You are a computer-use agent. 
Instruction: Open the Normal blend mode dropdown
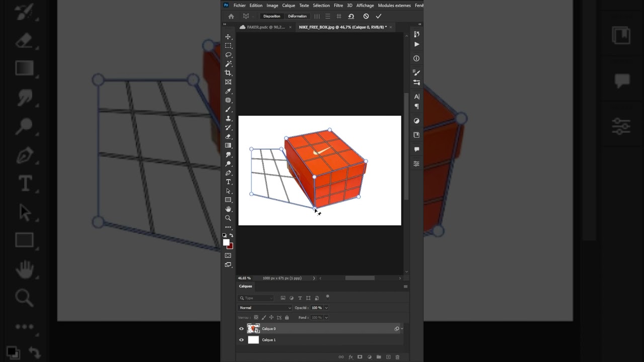pos(265,308)
